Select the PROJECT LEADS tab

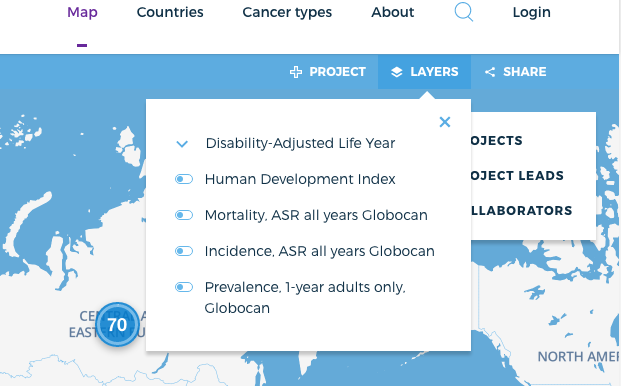517,175
